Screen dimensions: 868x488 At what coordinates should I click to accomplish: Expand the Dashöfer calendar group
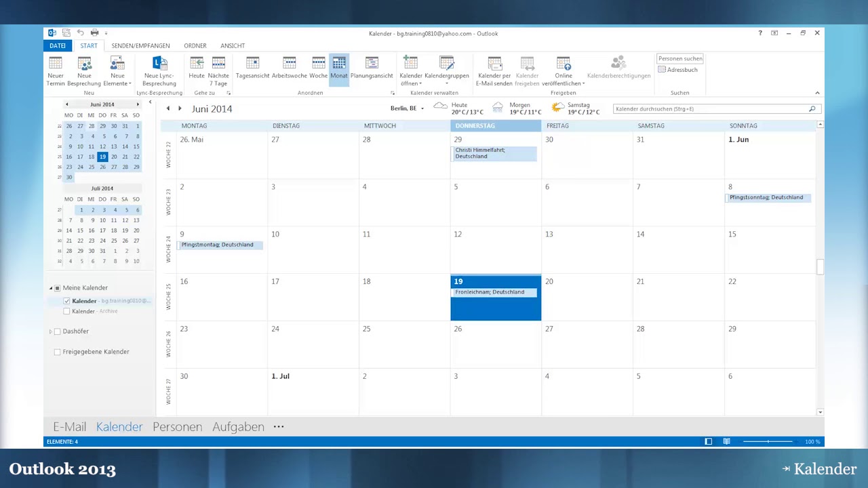click(51, 331)
